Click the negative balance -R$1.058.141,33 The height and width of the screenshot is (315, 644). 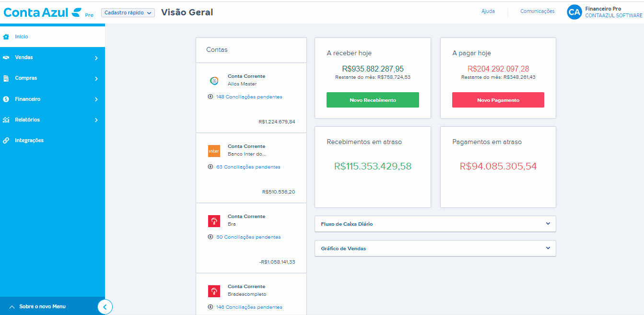point(277,262)
